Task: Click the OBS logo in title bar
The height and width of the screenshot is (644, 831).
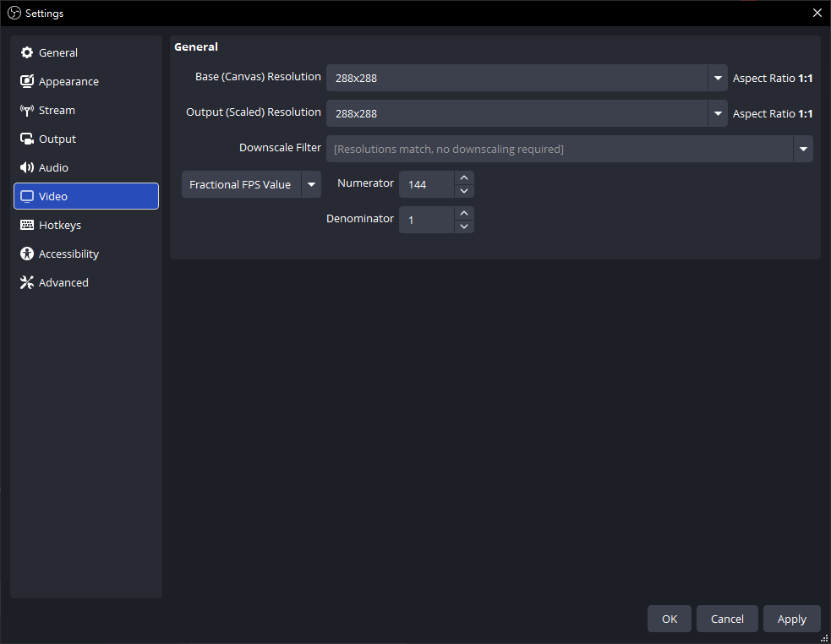Action: click(14, 13)
